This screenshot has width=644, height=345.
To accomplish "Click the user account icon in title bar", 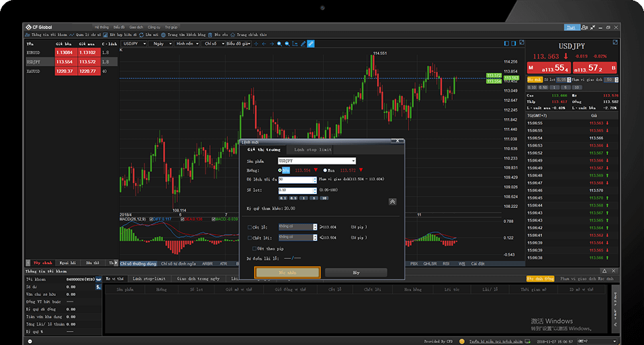I will [584, 28].
